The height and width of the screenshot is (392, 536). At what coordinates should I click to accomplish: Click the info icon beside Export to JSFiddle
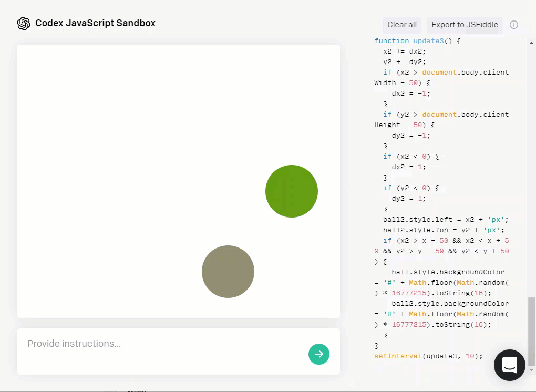pos(514,25)
